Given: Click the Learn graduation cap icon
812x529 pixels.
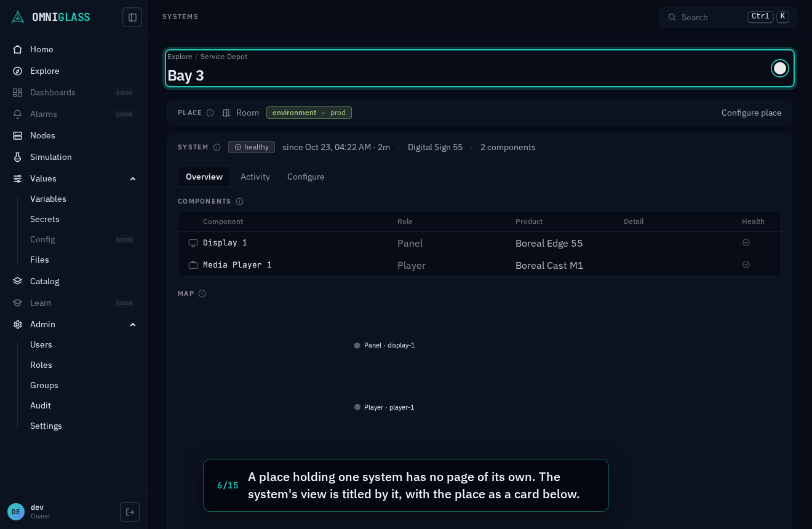Looking at the screenshot, I should [18, 303].
